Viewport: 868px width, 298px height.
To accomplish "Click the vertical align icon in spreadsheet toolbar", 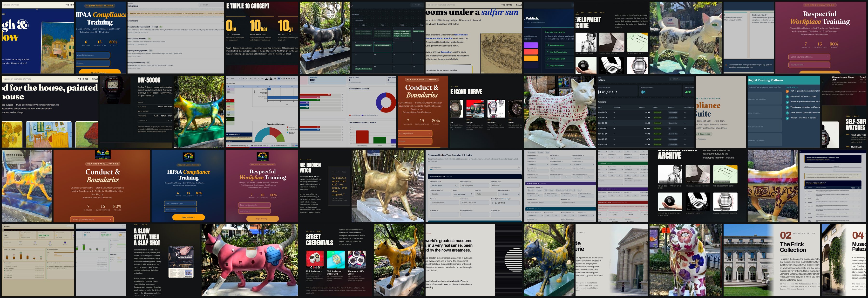I will [289, 79].
